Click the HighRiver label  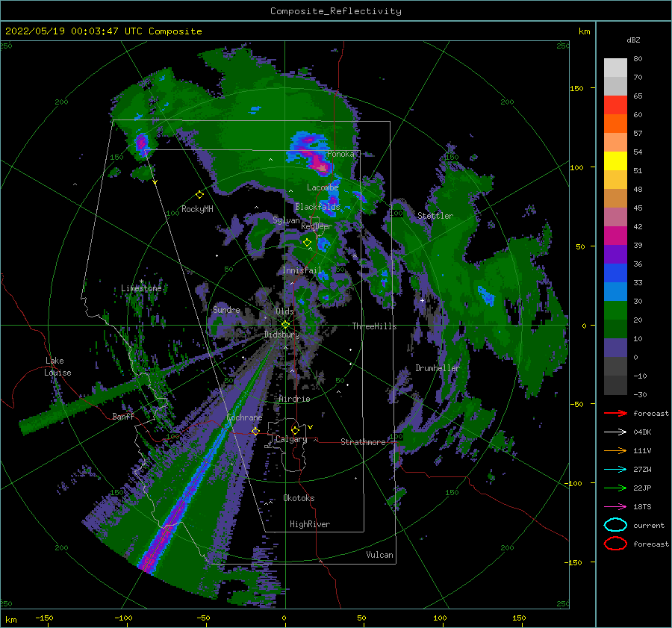(310, 524)
